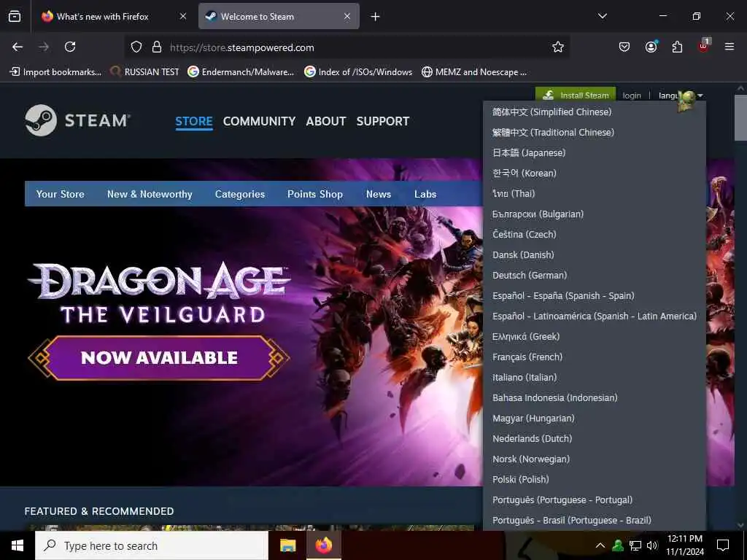Click the Windows search box
The height and width of the screenshot is (560, 747).
coord(152,545)
